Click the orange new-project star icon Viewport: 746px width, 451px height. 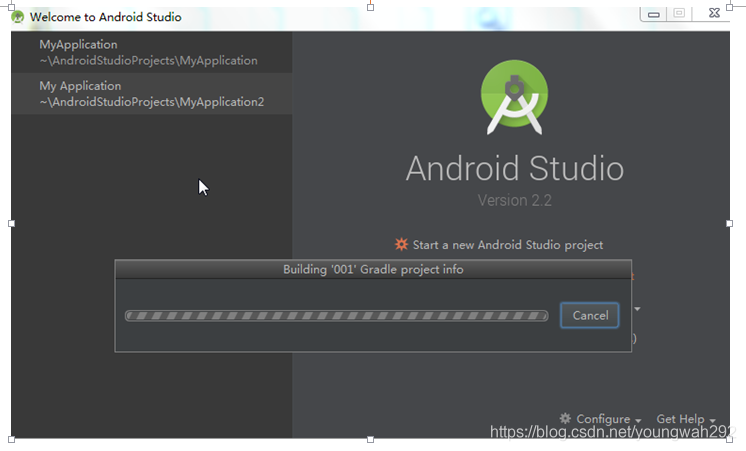click(x=402, y=244)
